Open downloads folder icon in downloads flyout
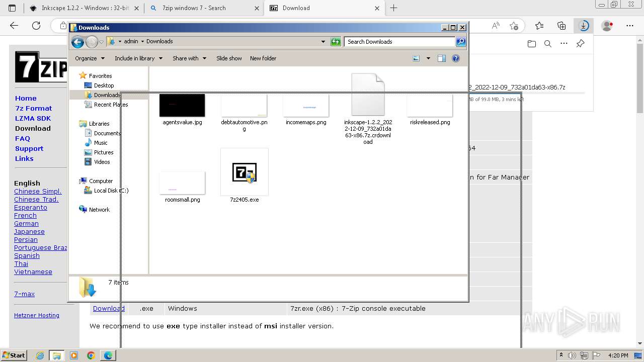The image size is (644, 362). pos(532,44)
